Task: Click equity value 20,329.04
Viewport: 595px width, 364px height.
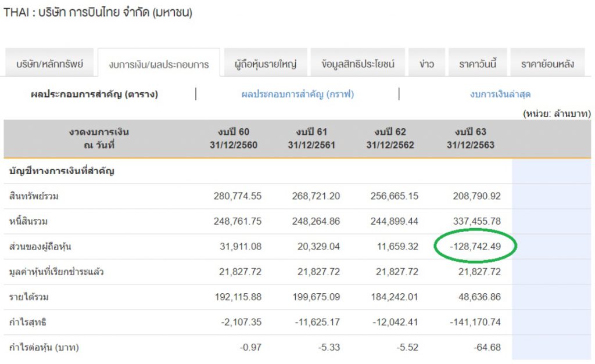Action: click(319, 247)
